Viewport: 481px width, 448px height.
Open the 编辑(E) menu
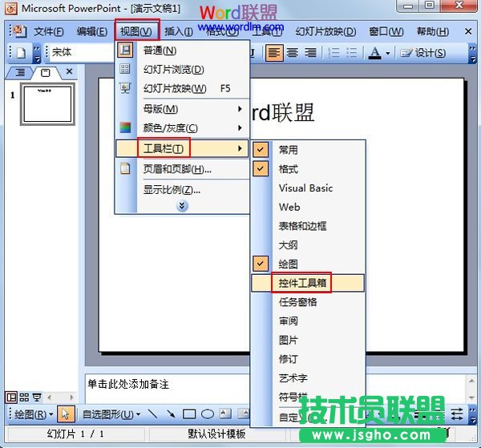(x=92, y=31)
